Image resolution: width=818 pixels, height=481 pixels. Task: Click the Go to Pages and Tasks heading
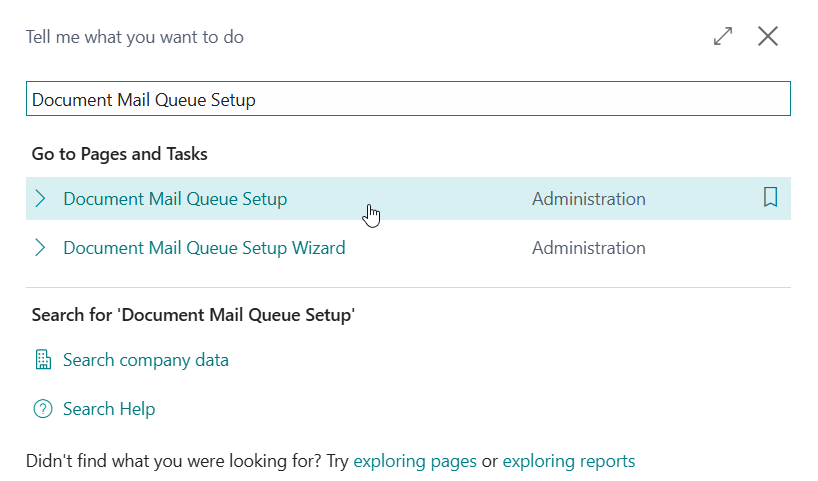click(x=120, y=154)
